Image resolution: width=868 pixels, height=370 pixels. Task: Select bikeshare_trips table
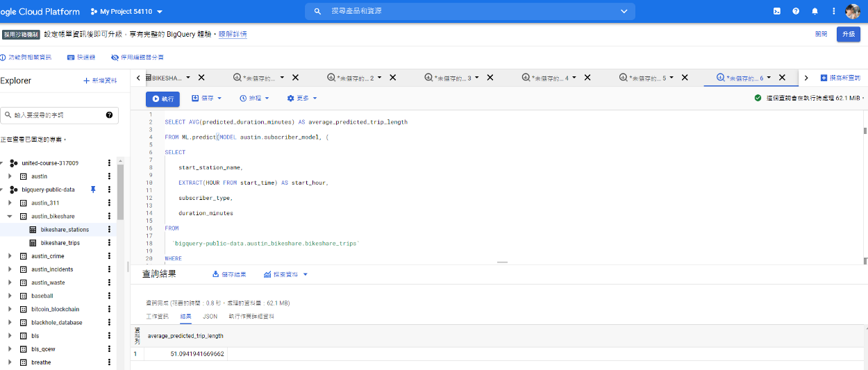click(60, 243)
